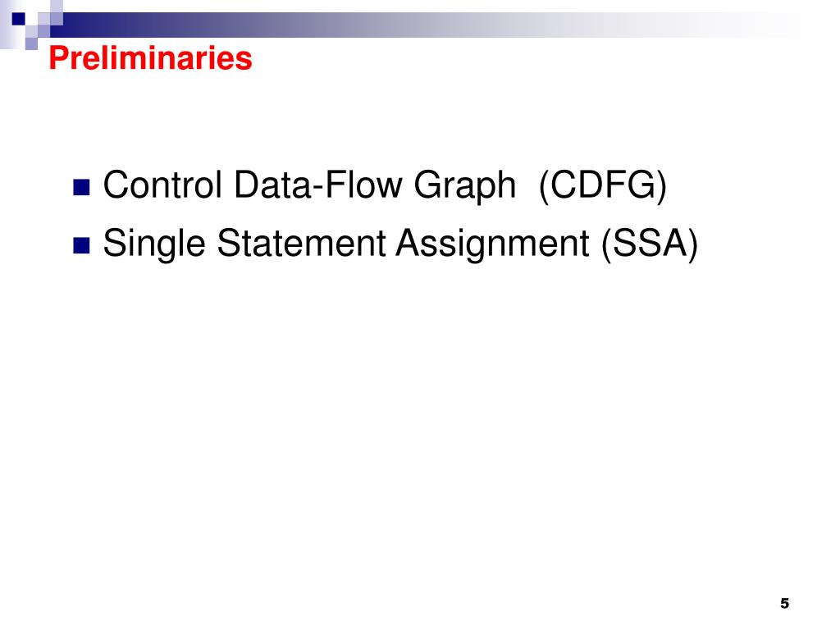Click the slide number 5
This screenshot has width=840, height=630.
(785, 603)
